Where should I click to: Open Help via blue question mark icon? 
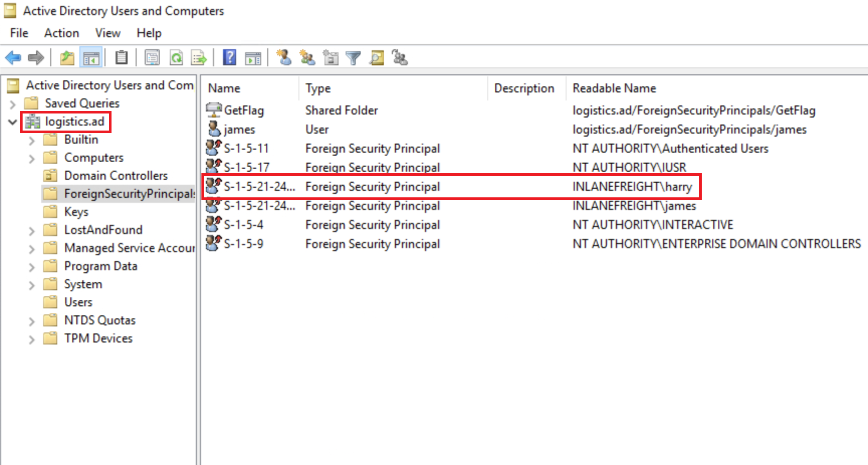pos(230,58)
